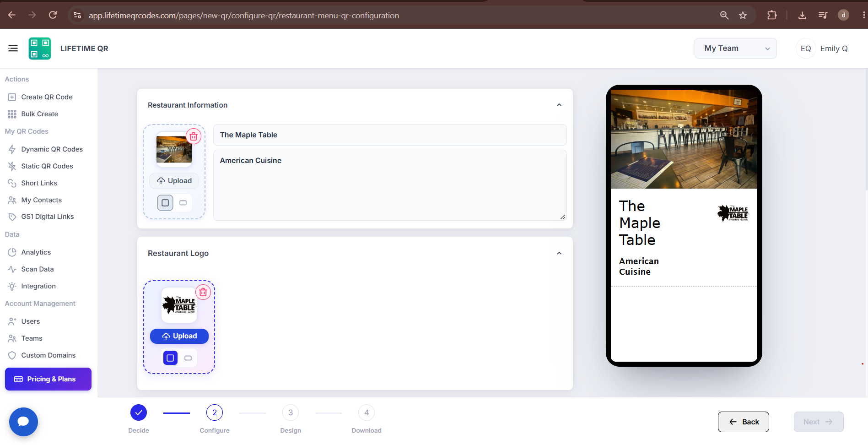Open browser downloads icon
Viewport: 868px width, 445px height.
802,16
